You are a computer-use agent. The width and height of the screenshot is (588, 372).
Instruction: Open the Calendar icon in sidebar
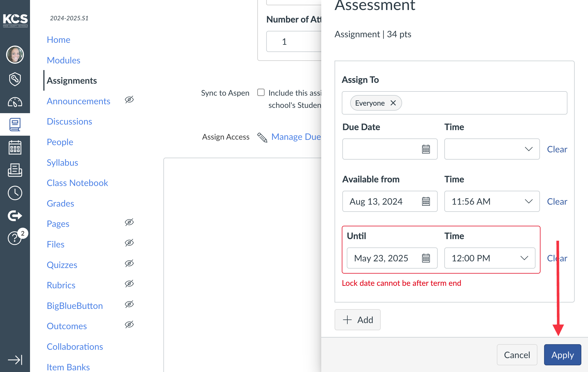15,147
